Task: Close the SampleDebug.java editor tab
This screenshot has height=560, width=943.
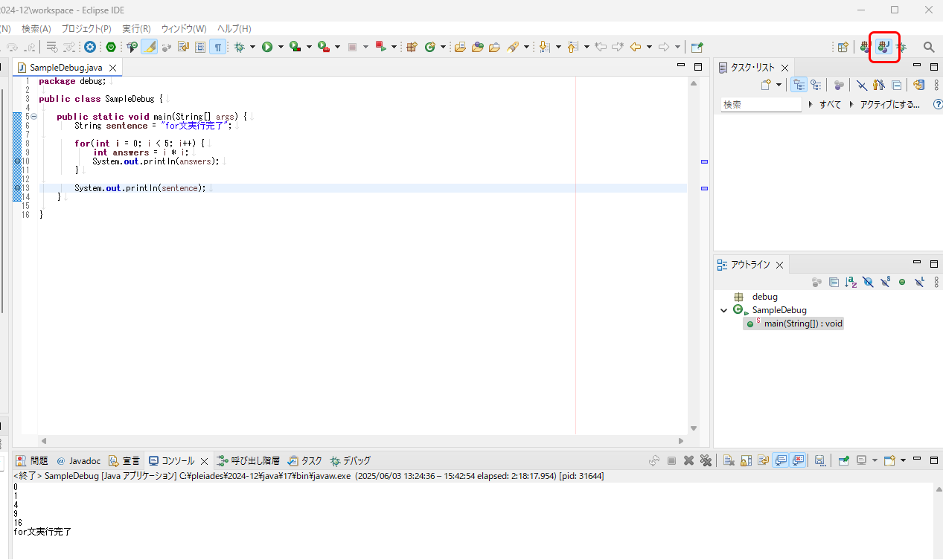Action: [113, 68]
